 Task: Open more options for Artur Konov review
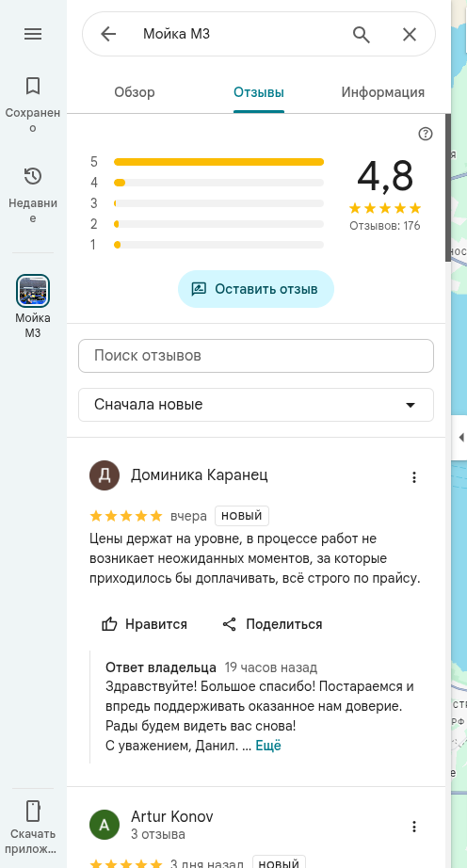tap(414, 827)
